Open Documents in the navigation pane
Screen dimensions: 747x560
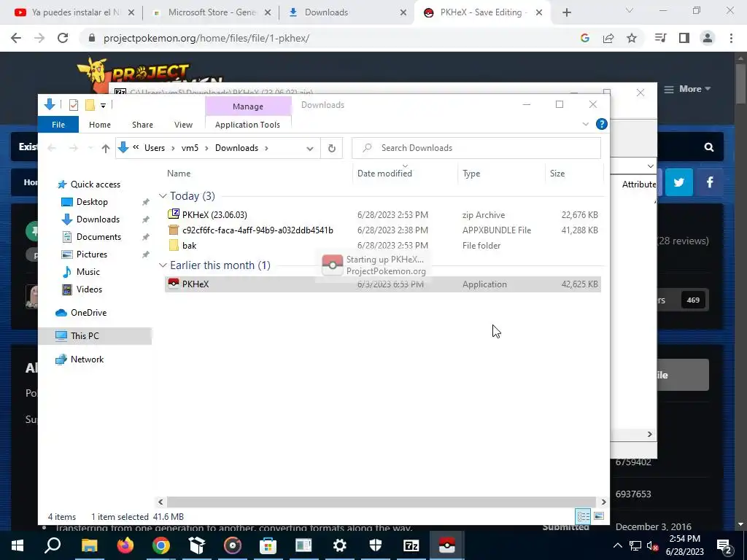click(98, 237)
